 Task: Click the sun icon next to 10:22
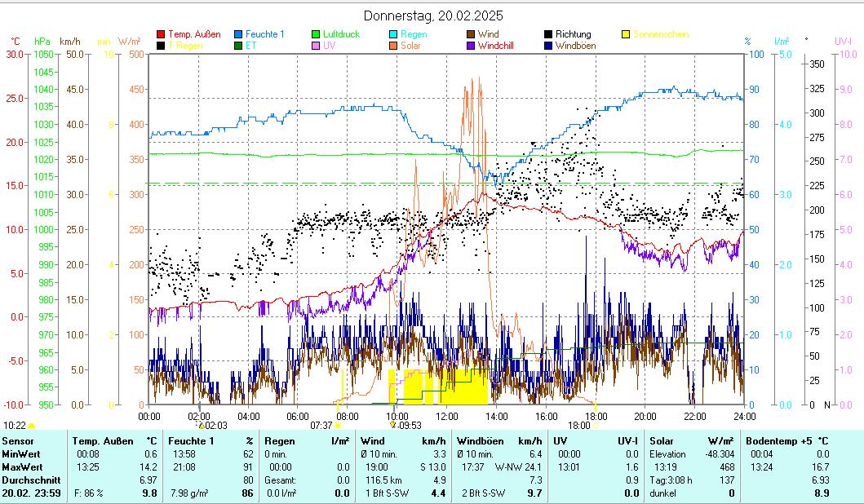coord(31,426)
